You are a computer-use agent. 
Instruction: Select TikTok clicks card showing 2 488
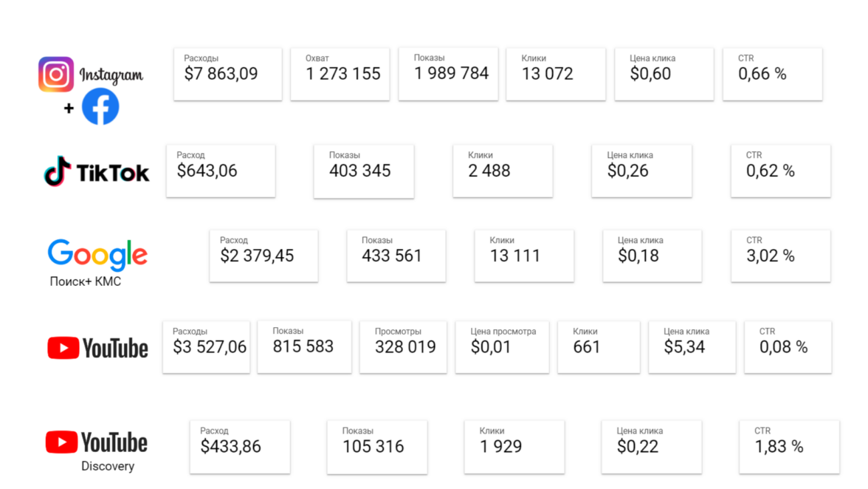click(503, 171)
